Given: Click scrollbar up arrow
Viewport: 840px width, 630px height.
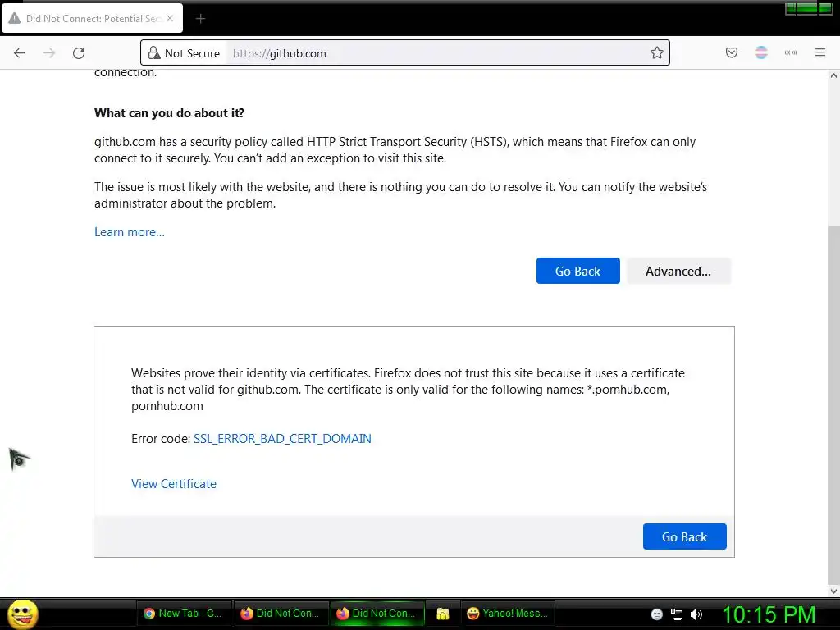Looking at the screenshot, I should point(833,75).
